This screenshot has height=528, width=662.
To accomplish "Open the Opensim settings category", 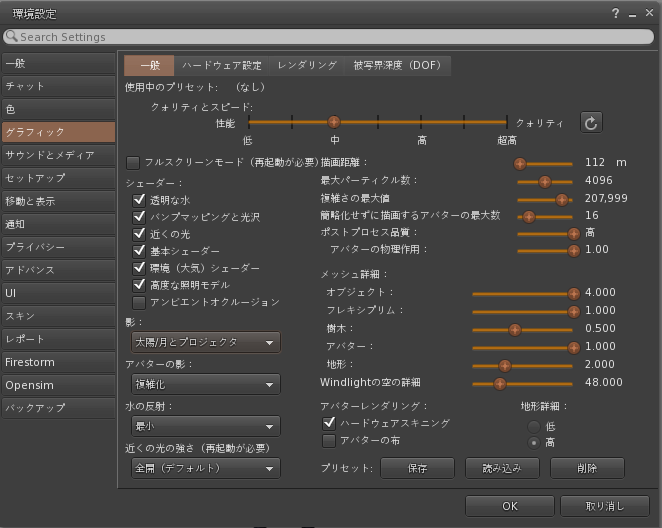I will pos(58,385).
